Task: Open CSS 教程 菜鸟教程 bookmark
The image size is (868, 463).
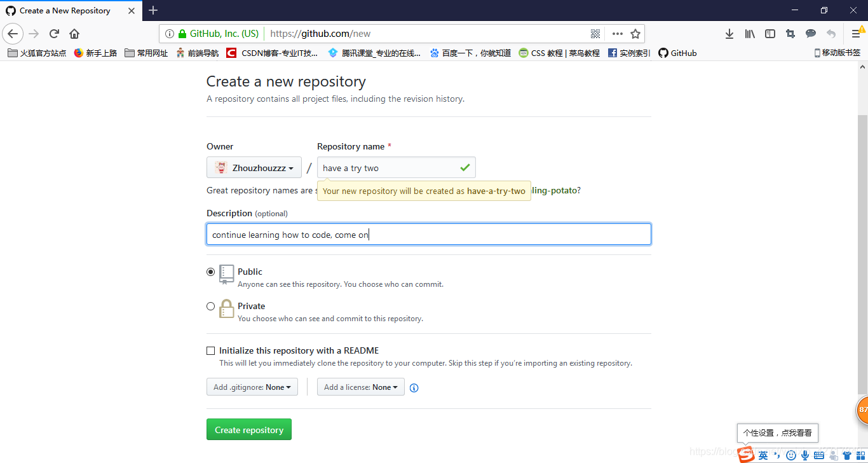Action: (x=559, y=53)
